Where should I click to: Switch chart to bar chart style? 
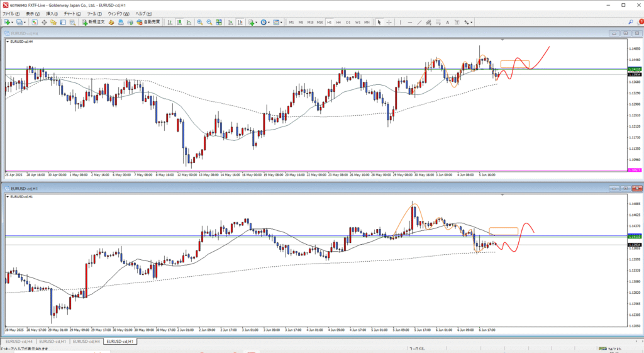pyautogui.click(x=170, y=22)
